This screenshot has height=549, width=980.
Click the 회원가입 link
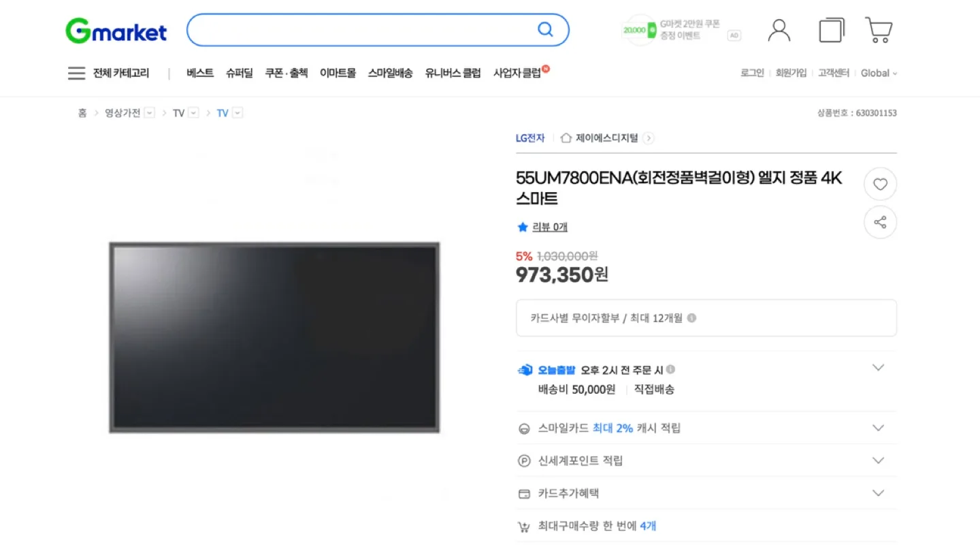tap(791, 73)
